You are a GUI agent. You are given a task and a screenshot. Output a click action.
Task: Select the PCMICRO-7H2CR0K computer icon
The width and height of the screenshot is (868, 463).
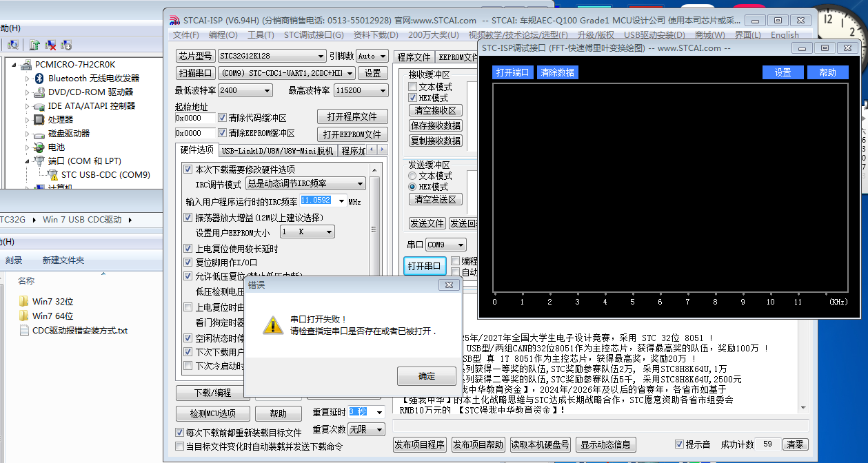26,65
